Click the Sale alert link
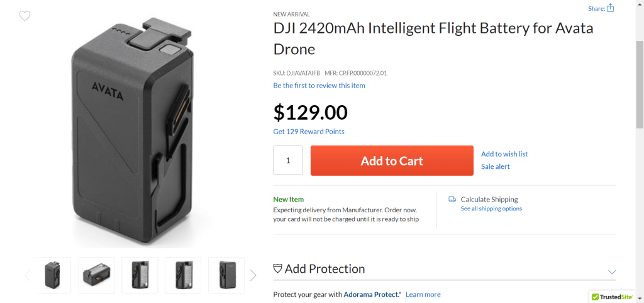The width and height of the screenshot is (644, 303). click(x=496, y=166)
